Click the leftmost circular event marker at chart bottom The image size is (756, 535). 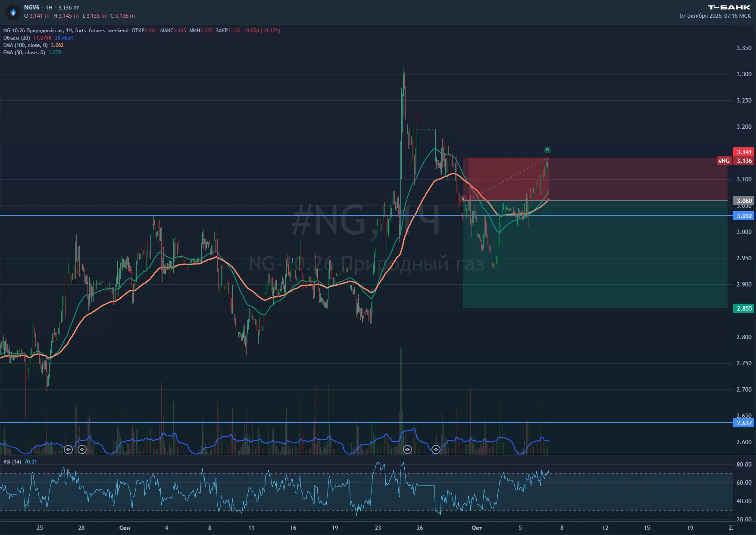(x=68, y=449)
